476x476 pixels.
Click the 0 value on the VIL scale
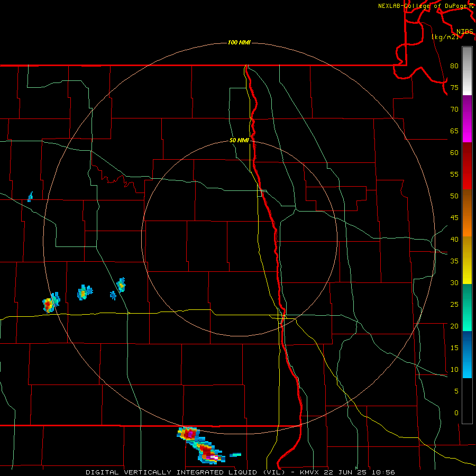456,413
